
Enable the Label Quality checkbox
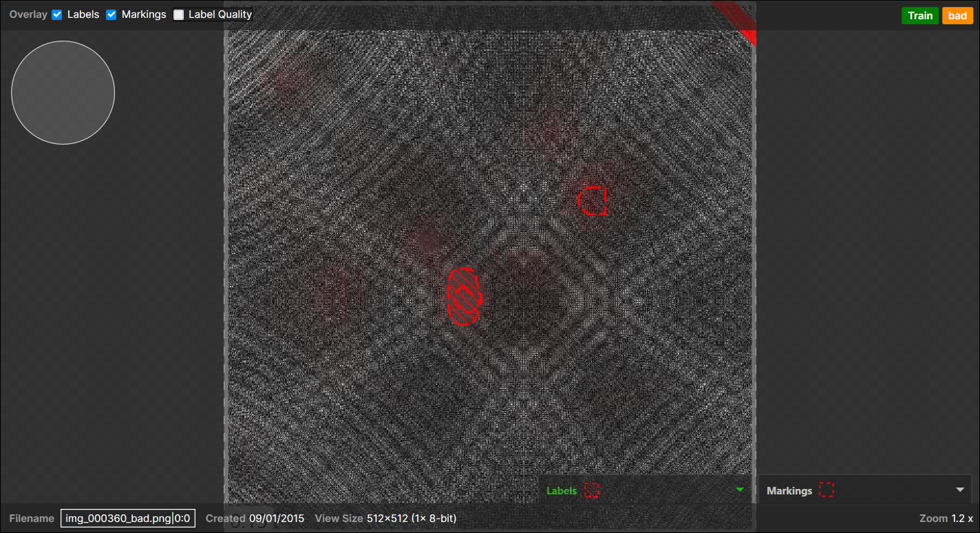179,14
